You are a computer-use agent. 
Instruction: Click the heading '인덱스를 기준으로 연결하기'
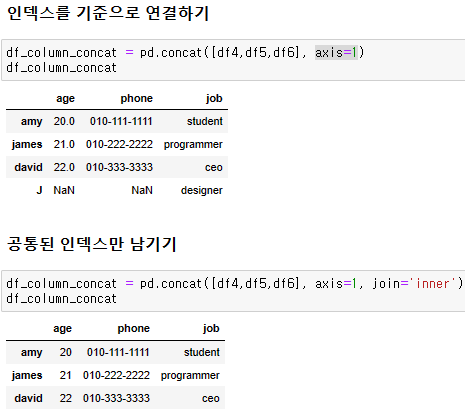click(108, 13)
